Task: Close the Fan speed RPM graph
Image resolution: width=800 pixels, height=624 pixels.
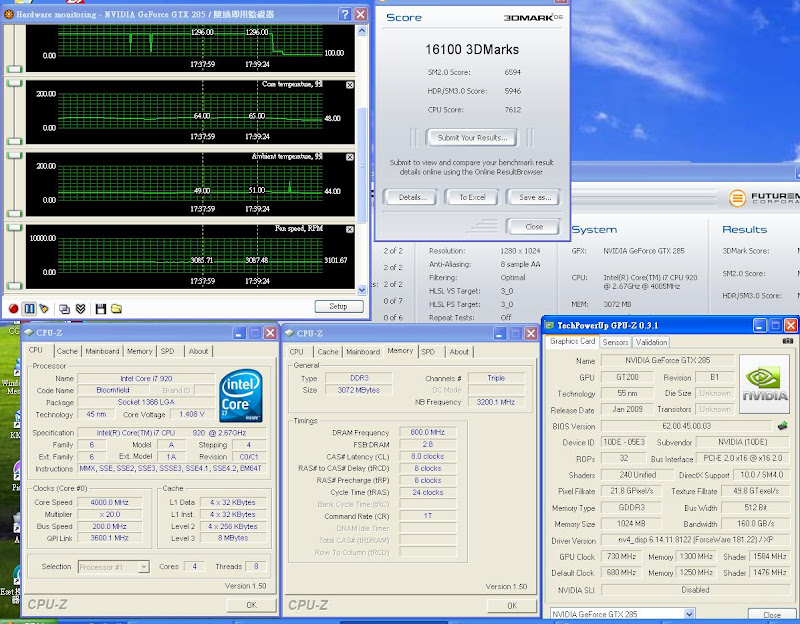Action: coord(350,229)
